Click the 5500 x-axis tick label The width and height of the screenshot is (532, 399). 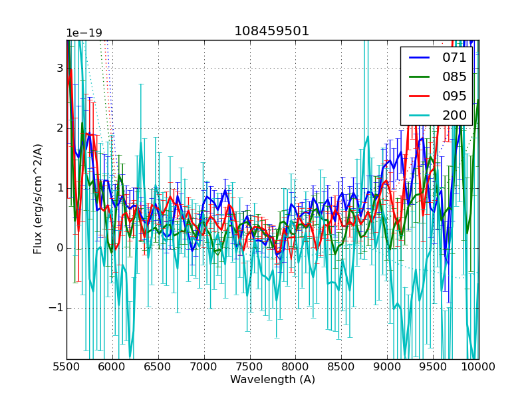point(66,366)
